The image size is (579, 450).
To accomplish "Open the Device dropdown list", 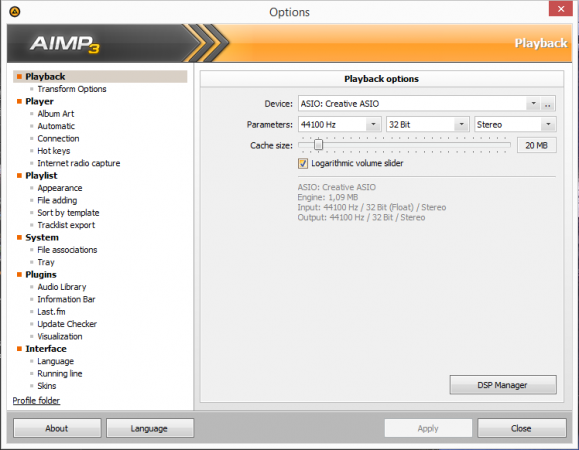I will pos(533,104).
